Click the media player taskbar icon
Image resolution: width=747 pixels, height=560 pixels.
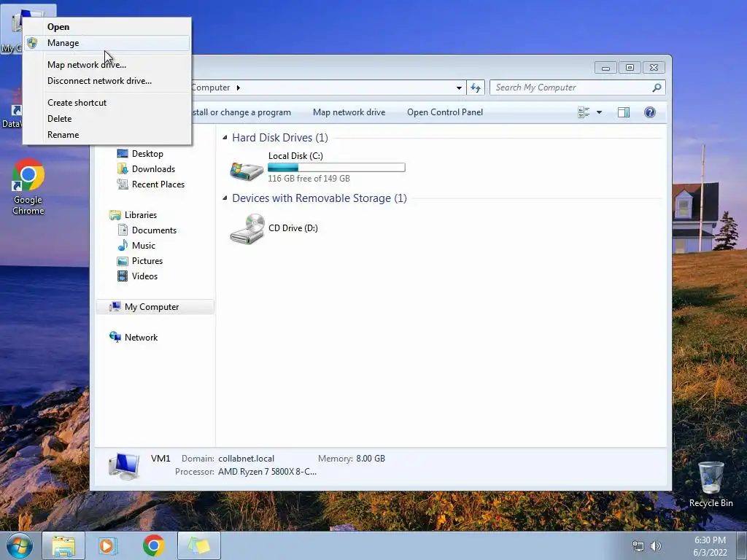coord(108,546)
